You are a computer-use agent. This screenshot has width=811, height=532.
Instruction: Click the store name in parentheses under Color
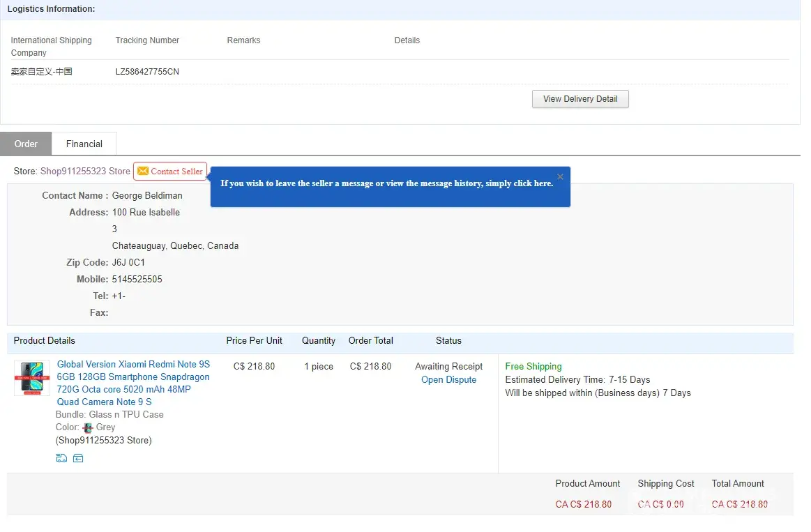click(x=104, y=440)
